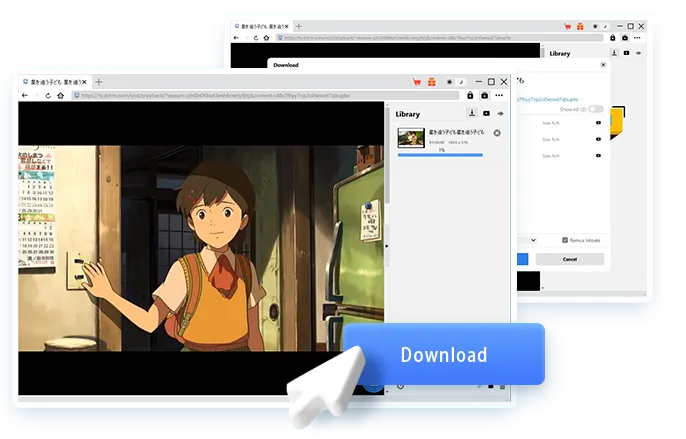Open home page in front window
The height and width of the screenshot is (439, 686).
coord(60,95)
